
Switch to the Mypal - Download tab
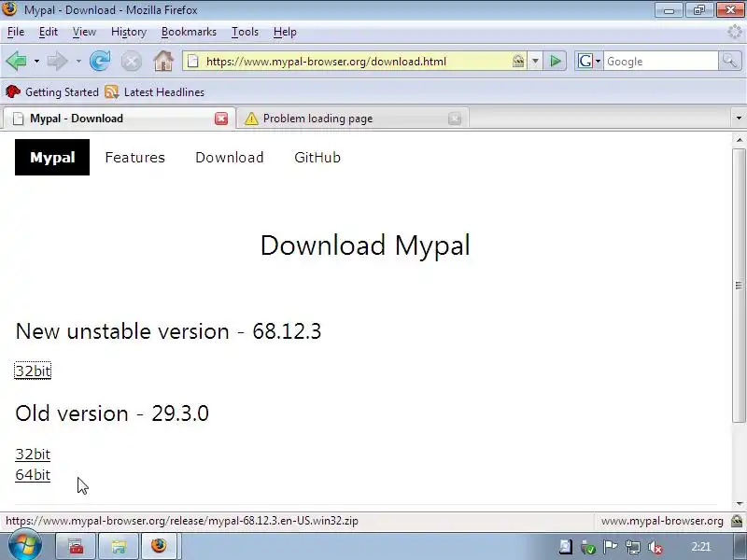(x=118, y=119)
